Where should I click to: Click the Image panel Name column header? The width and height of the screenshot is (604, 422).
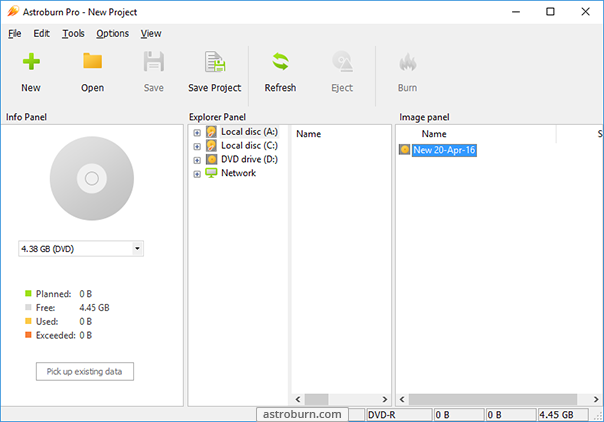click(434, 134)
